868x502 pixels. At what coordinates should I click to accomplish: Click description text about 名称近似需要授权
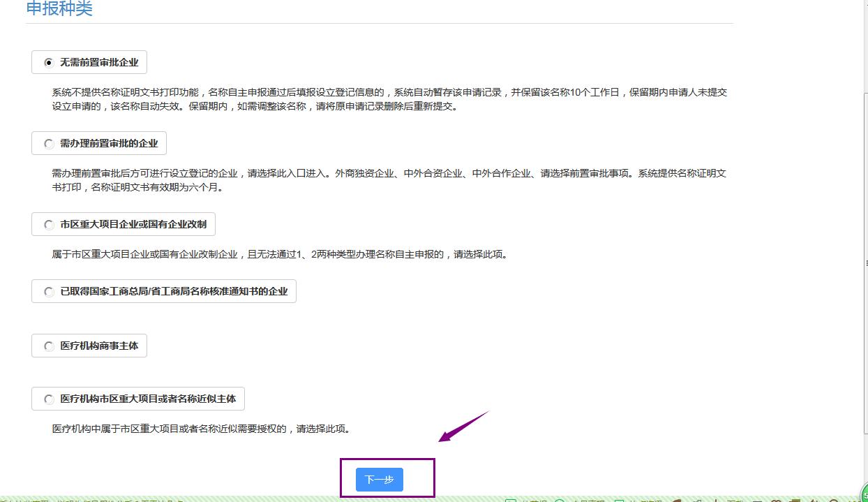point(202,429)
